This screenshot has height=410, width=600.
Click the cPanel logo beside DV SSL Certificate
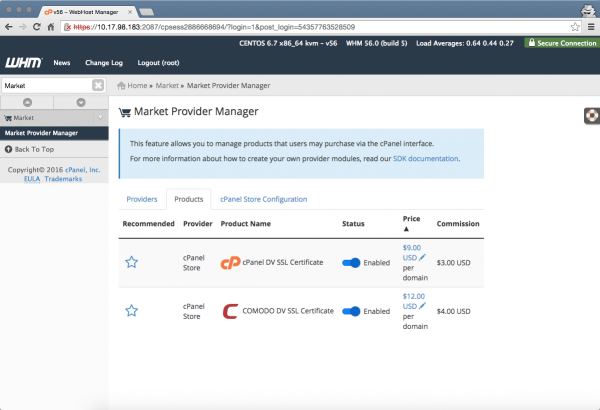230,263
